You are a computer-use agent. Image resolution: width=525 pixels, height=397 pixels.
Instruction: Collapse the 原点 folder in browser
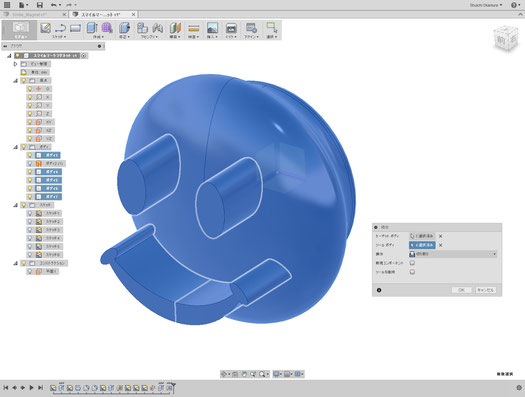pyautogui.click(x=15, y=81)
